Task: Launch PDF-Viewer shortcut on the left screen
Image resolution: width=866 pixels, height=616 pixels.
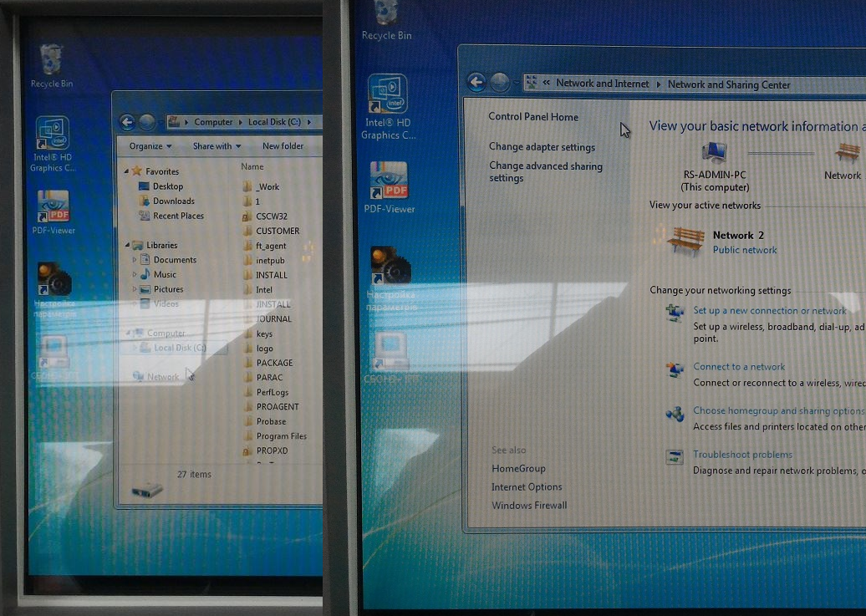Action: click(53, 211)
